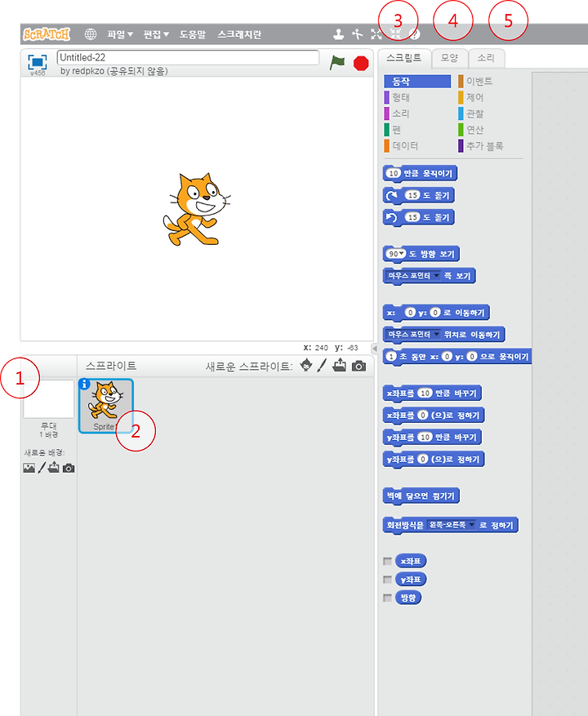Collapse the stage with the small arrow
588x716 pixels.
[x=375, y=349]
